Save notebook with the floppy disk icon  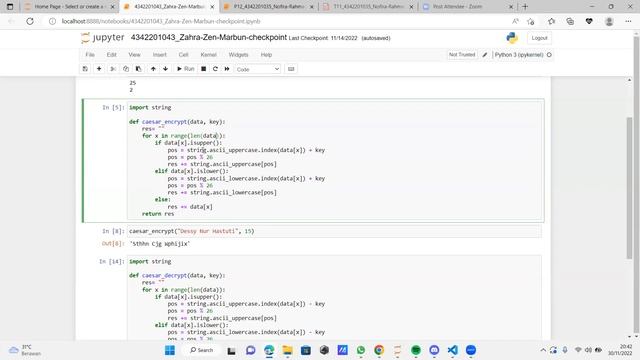coord(85,69)
